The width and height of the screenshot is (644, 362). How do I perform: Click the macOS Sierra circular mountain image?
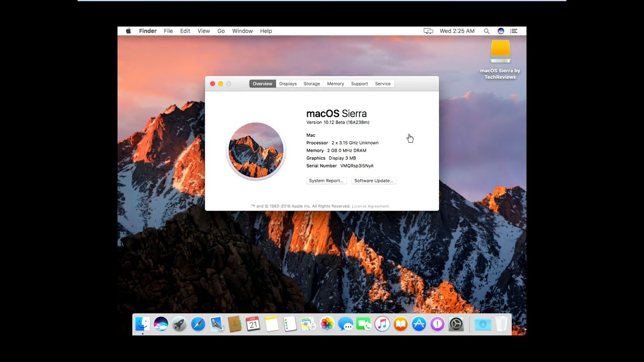(x=256, y=150)
